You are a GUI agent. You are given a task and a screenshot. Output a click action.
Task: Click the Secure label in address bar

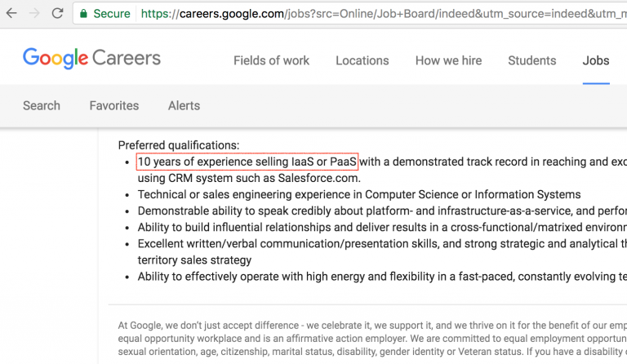(x=112, y=13)
